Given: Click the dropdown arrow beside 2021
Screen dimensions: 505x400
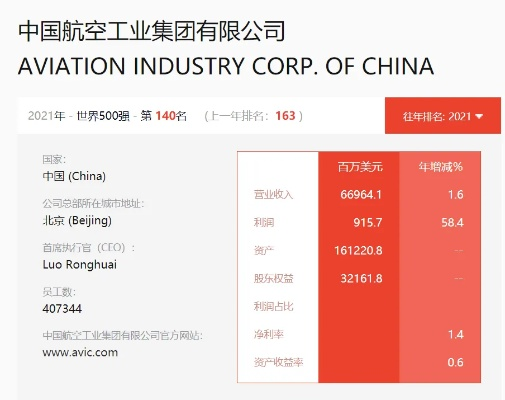Looking at the screenshot, I should coord(479,117).
